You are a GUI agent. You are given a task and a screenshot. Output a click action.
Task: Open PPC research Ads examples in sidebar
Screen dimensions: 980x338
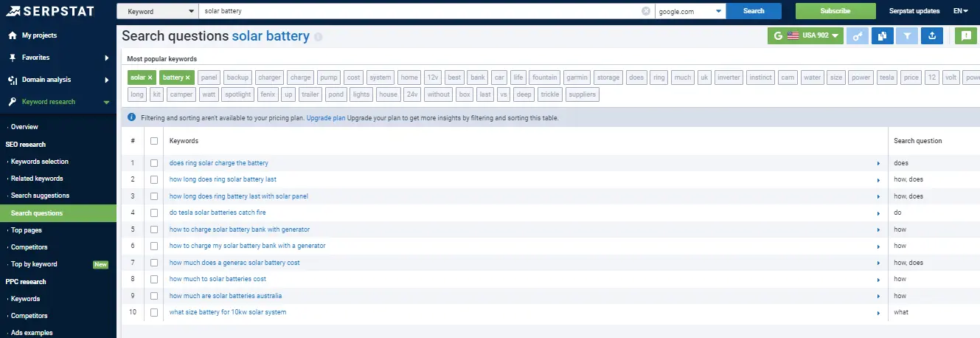pyautogui.click(x=32, y=333)
